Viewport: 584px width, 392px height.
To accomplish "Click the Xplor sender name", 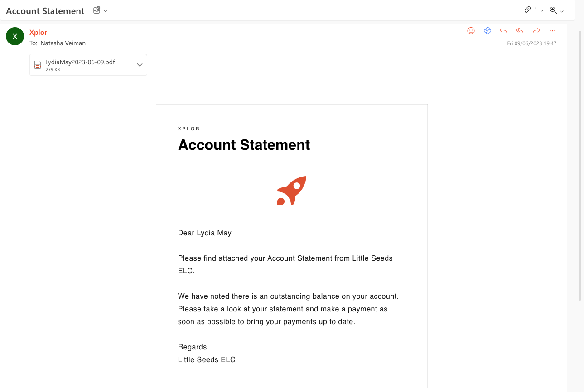I will coord(38,32).
